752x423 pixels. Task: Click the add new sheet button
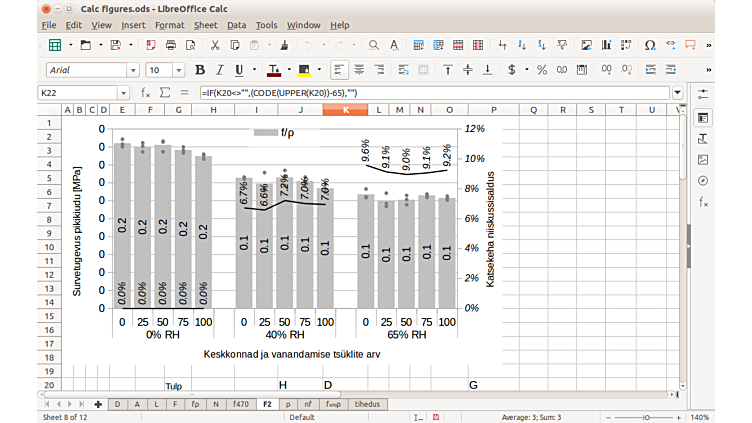pos(98,404)
